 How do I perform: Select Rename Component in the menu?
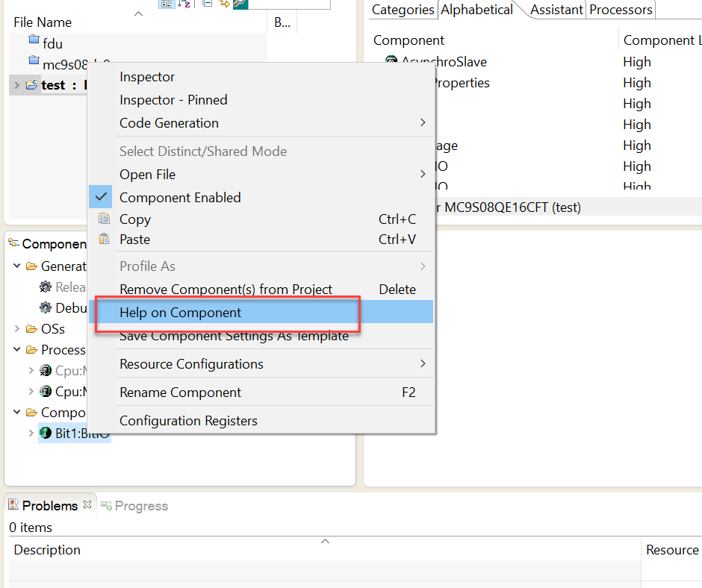180,392
